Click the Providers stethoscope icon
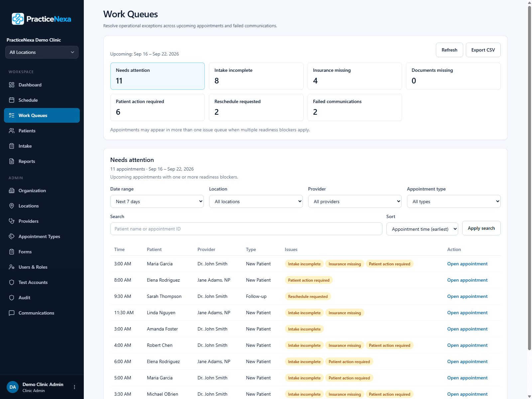This screenshot has height=399, width=532. tap(12, 221)
